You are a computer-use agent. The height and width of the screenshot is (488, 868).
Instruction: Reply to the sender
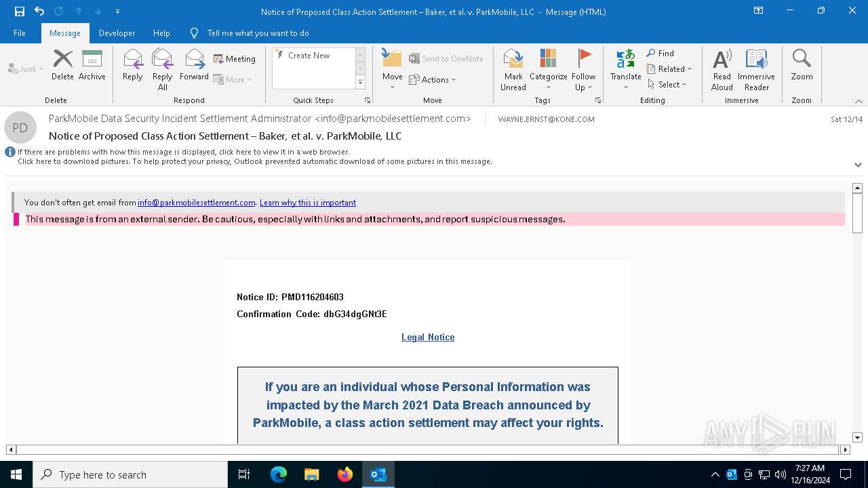point(133,65)
